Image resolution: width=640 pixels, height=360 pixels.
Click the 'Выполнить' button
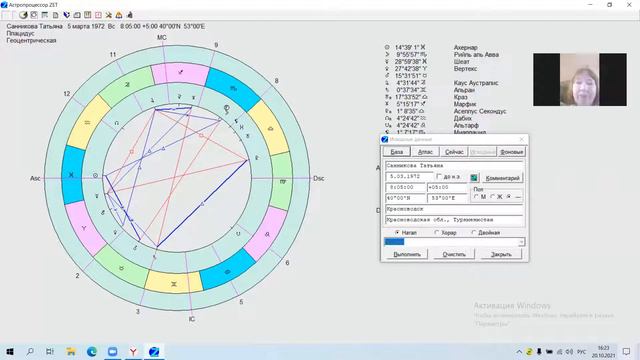click(x=407, y=254)
